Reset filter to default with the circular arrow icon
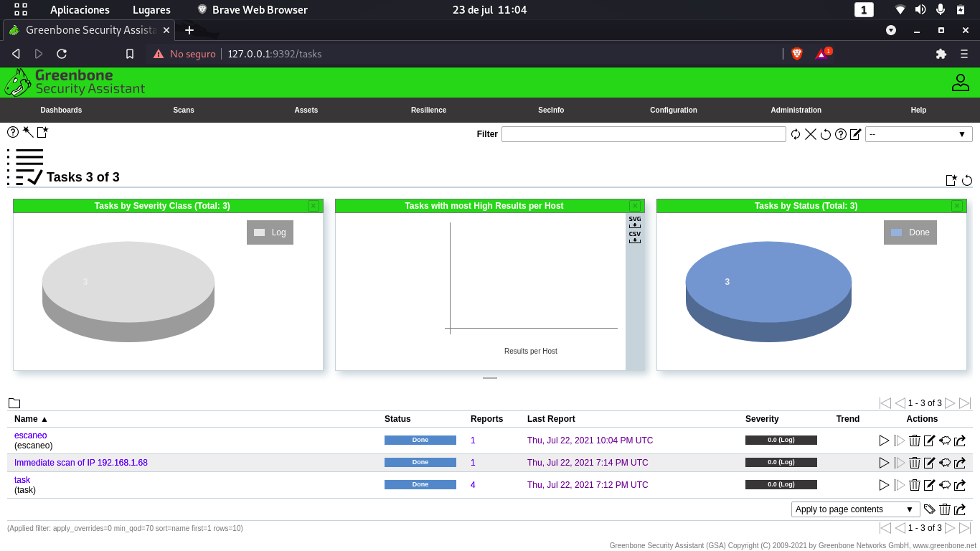Screen dimensions: 980x551 tap(826, 134)
